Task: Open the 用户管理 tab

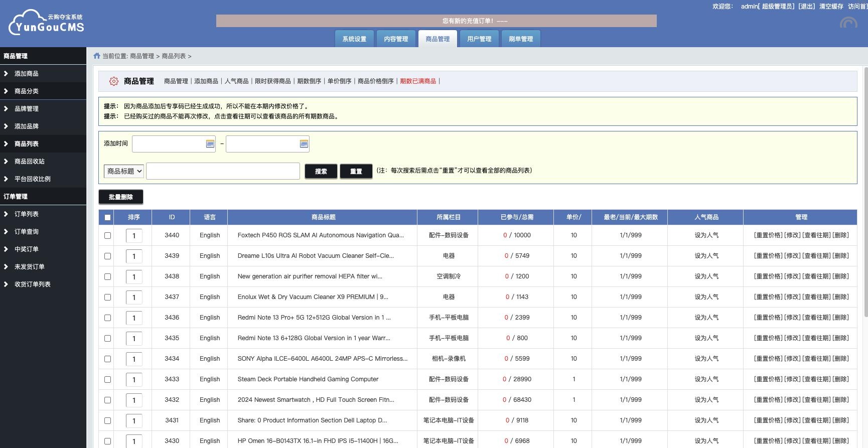Action: (x=479, y=39)
